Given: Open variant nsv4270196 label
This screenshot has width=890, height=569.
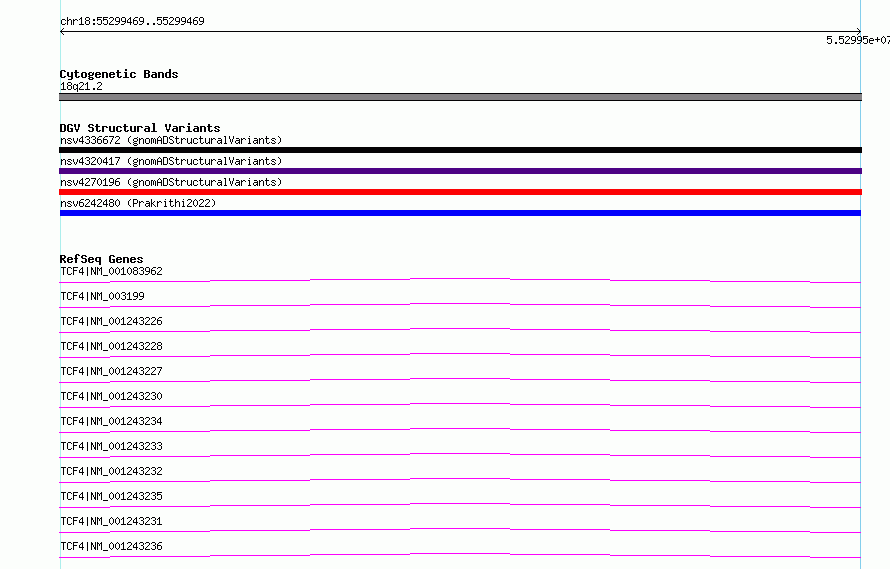Looking at the screenshot, I should pyautogui.click(x=171, y=182).
